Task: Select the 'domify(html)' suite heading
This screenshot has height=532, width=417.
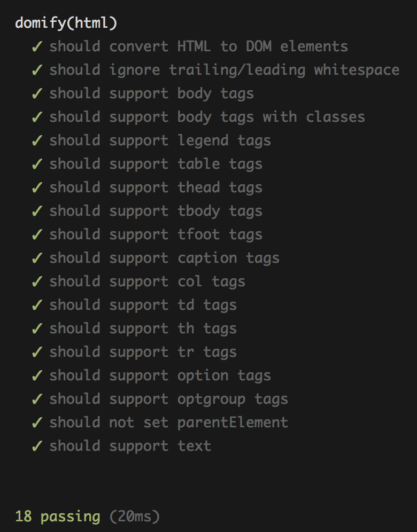Action: [66, 23]
